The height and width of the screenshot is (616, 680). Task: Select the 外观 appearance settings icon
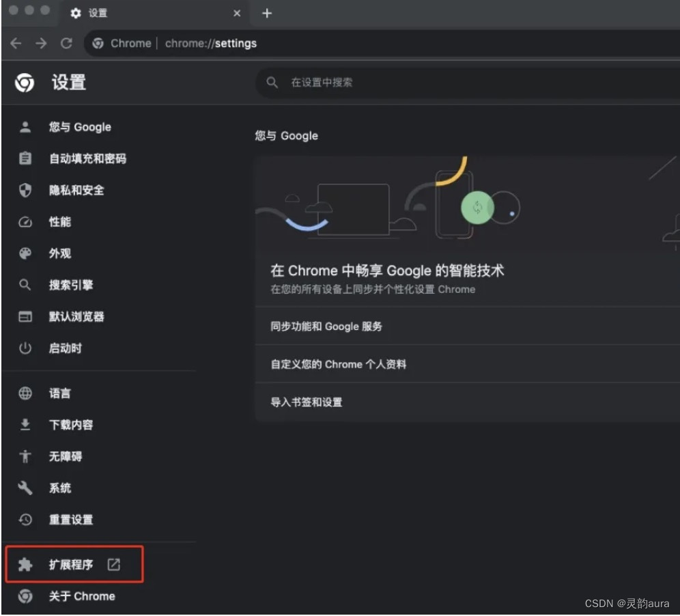tap(25, 253)
